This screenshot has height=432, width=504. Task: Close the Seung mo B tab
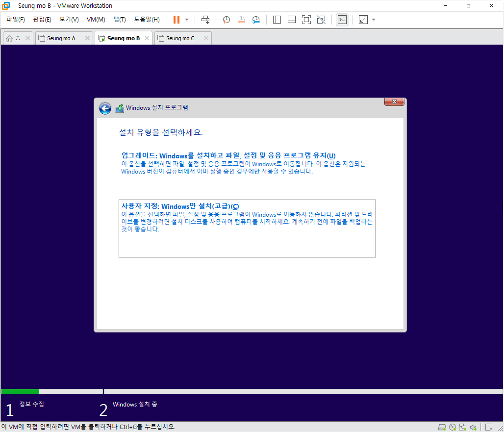tap(147, 38)
